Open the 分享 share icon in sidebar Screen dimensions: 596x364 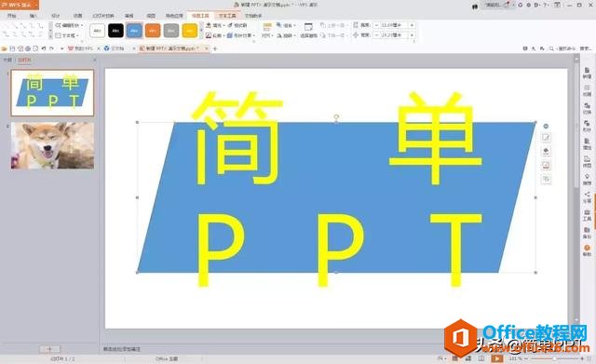(x=588, y=196)
